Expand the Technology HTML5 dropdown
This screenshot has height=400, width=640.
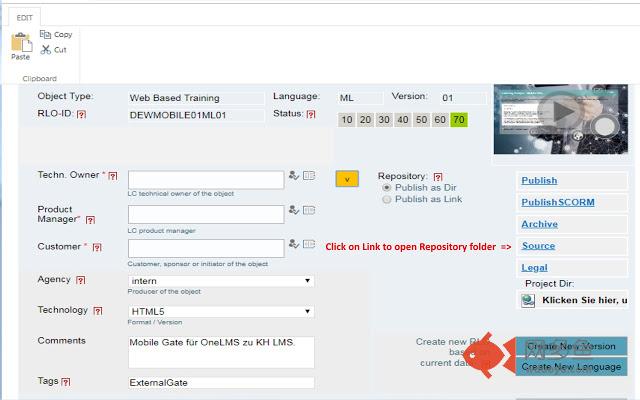tap(307, 311)
